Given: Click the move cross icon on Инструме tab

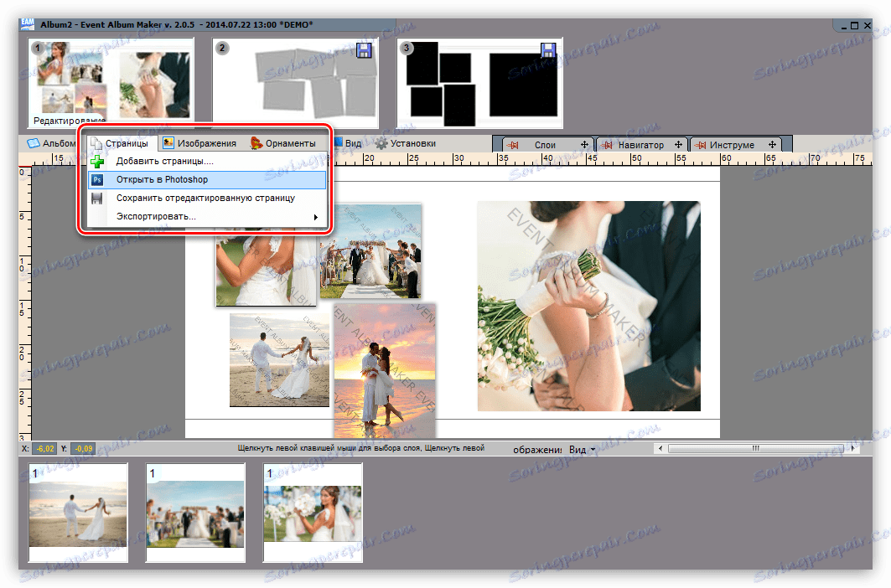Looking at the screenshot, I should coord(772,145).
